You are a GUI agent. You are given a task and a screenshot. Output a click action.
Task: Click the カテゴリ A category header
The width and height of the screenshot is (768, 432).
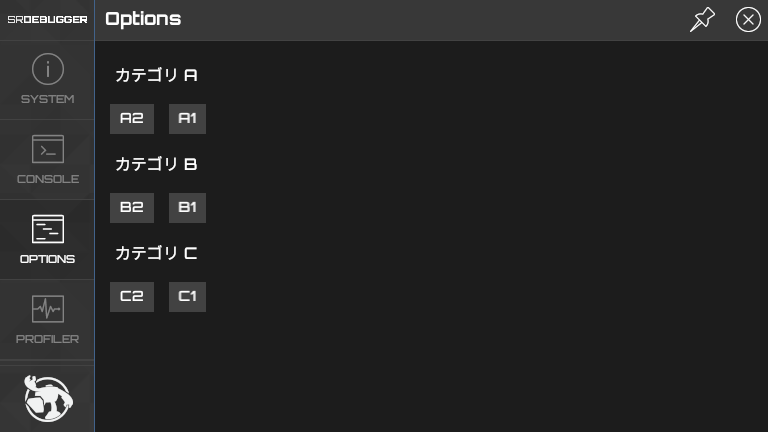156,75
